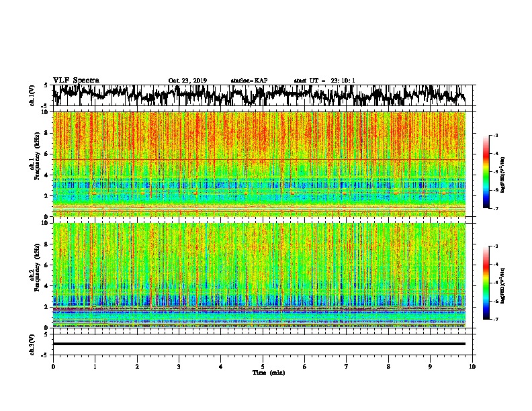532x411 pixels.
Task: Click tick label "7" on the time axis
Action: click(347, 367)
